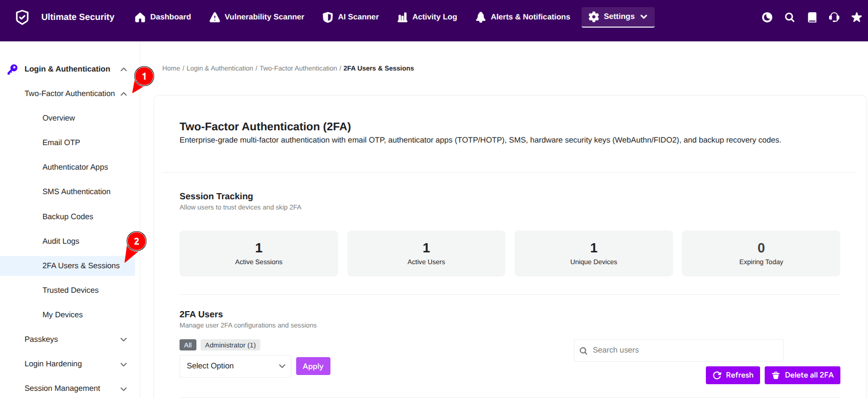Click the AI Scanner shield icon
The image size is (868, 398).
pos(328,17)
